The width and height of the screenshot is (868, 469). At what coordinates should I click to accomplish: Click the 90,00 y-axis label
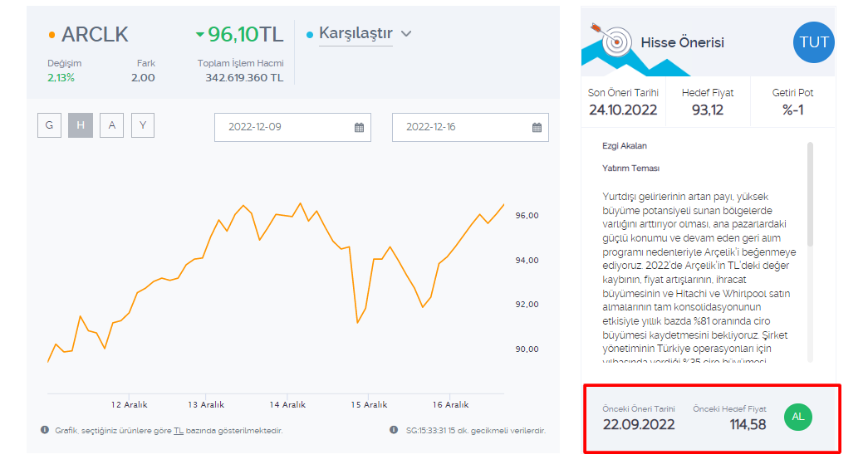527,349
